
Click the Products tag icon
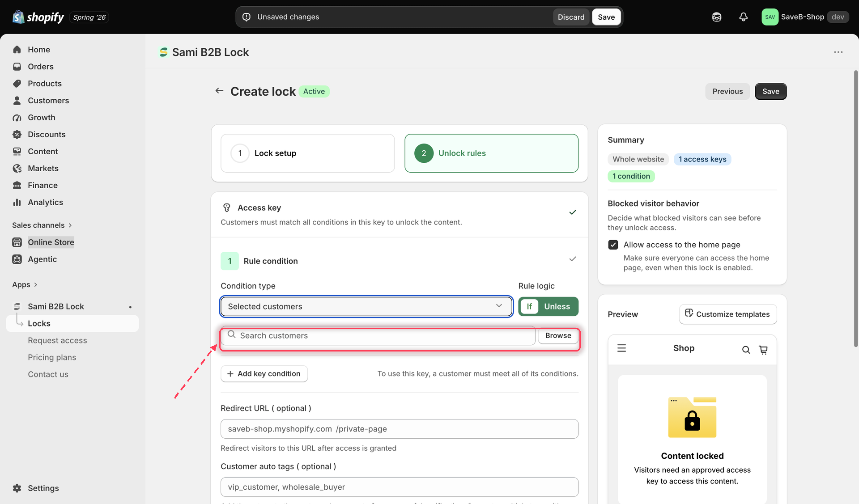pos(17,84)
